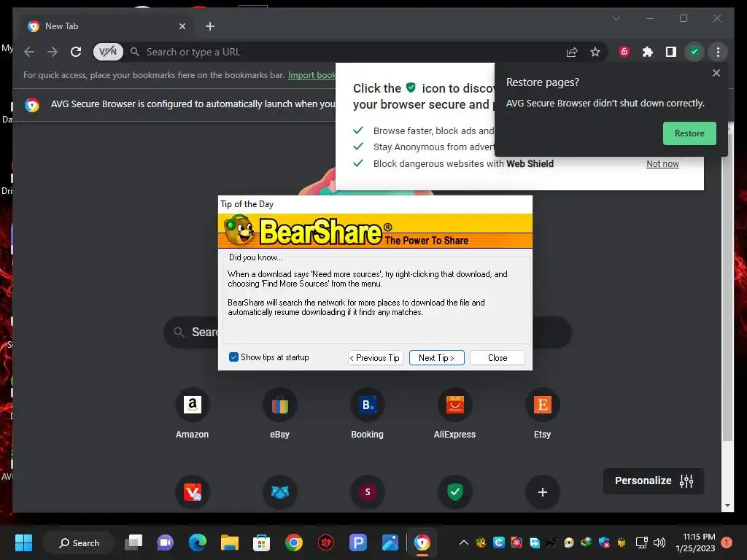747x560 pixels.
Task: Open the red privacy lock extension icon
Action: 624,52
